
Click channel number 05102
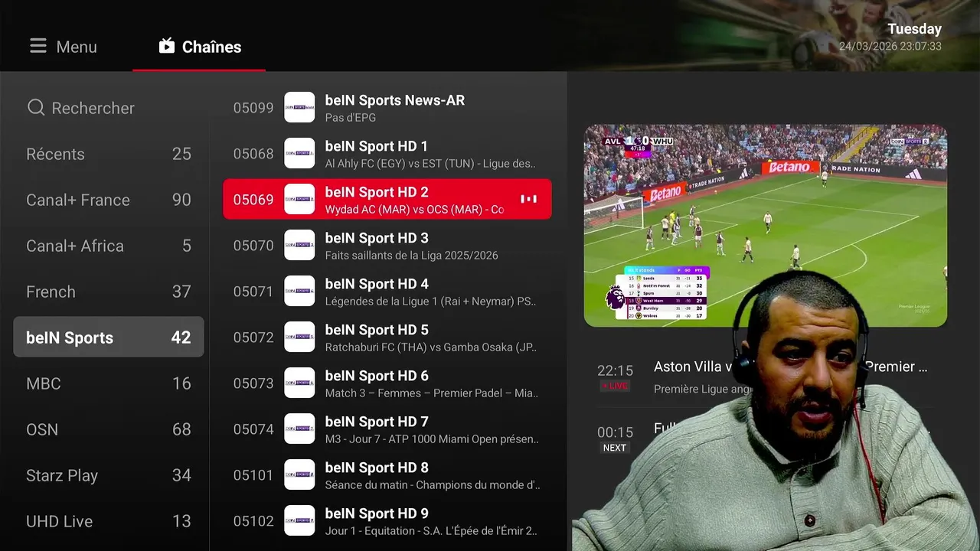click(253, 521)
